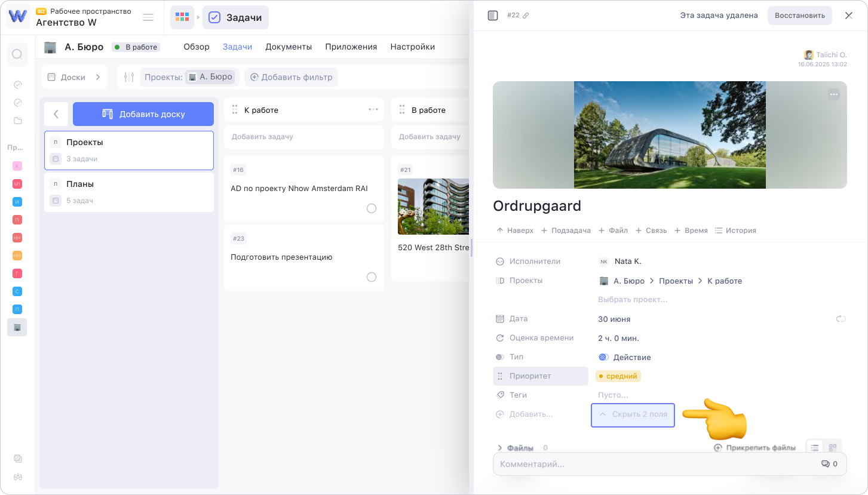Open the Настройки tab
Image resolution: width=868 pixels, height=495 pixels.
[412, 47]
